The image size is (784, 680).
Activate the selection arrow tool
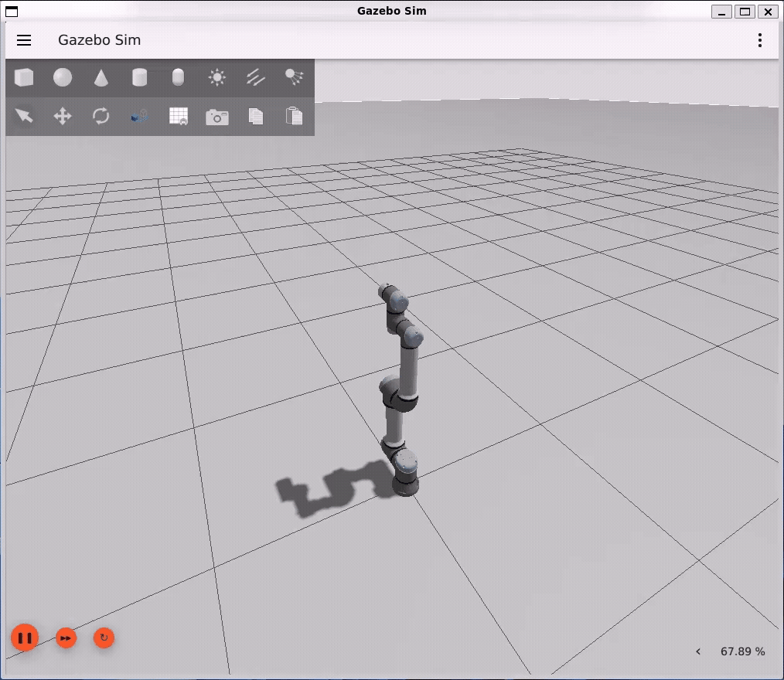click(24, 117)
